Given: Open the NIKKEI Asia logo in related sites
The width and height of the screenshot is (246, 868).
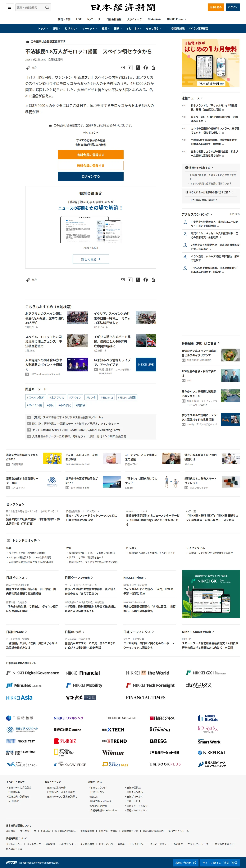Looking at the screenshot, I should click(19, 698).
